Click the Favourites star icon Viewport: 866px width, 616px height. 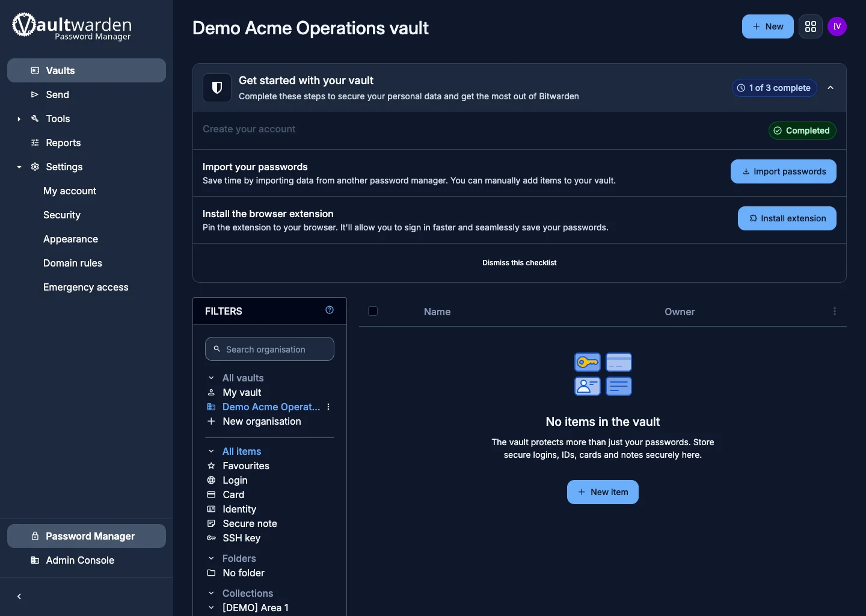point(211,466)
